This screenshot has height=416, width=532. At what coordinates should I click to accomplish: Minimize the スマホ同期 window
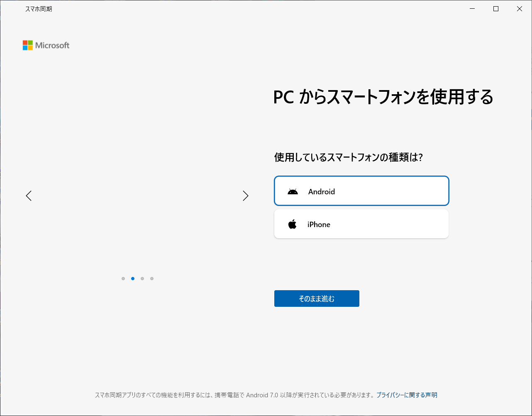click(x=472, y=9)
